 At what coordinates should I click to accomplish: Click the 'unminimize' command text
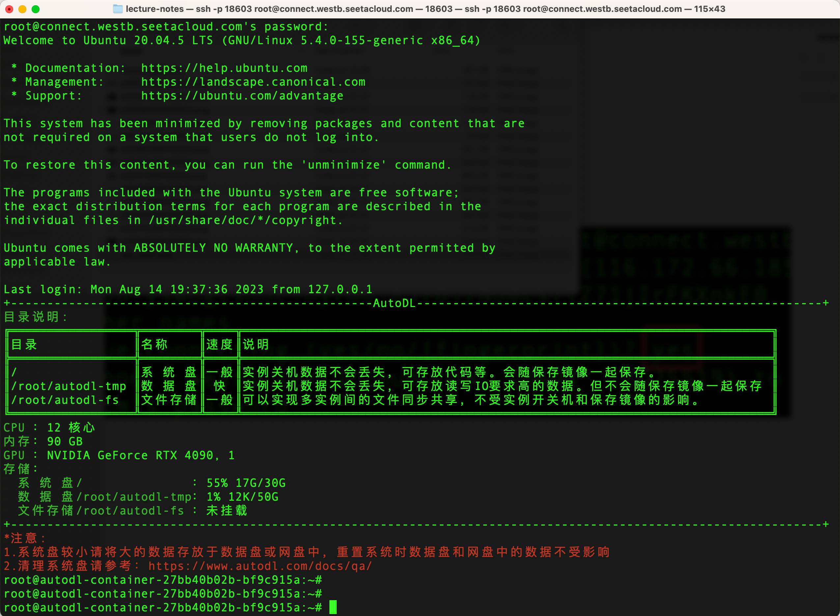[344, 165]
